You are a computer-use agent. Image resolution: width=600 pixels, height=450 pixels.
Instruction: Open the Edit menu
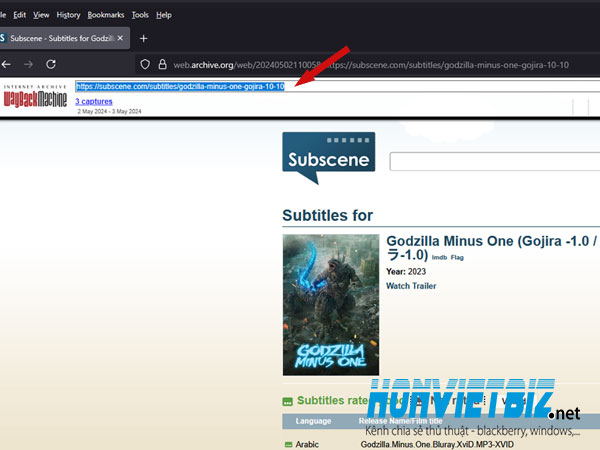[x=20, y=15]
